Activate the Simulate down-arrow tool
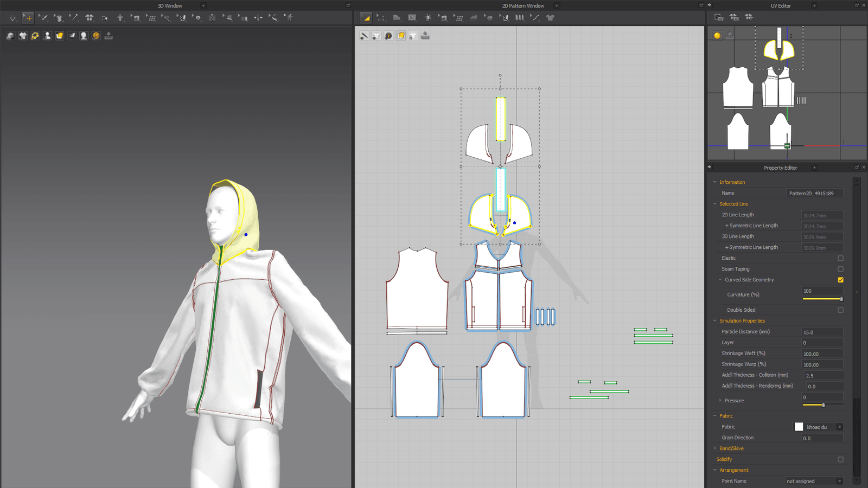The image size is (868, 488). (12, 18)
